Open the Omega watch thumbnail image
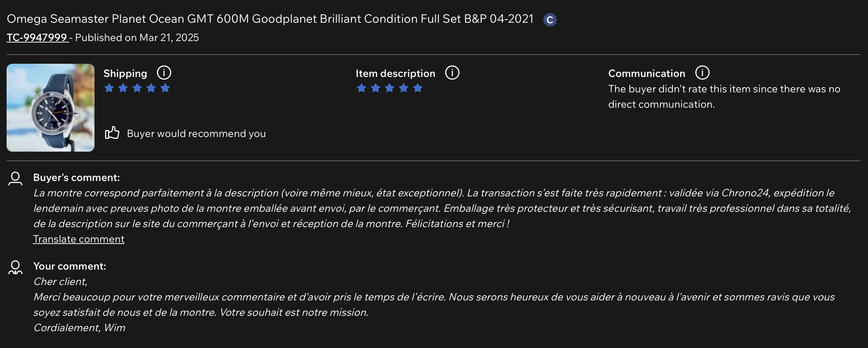The width and height of the screenshot is (868, 348). pos(51,108)
